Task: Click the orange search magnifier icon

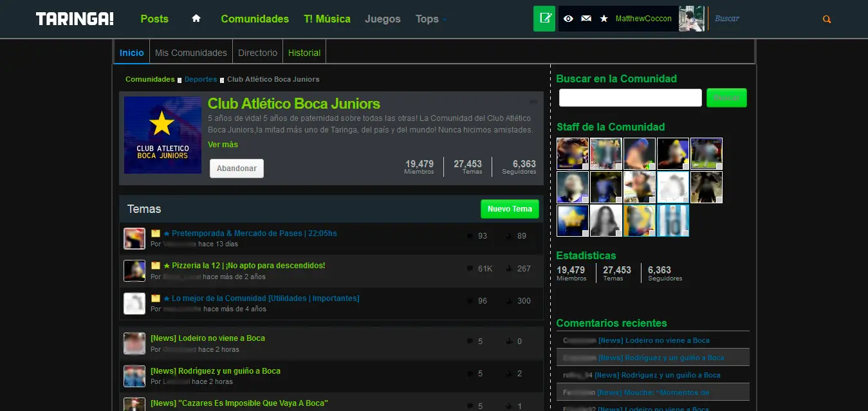Action: coord(827,19)
